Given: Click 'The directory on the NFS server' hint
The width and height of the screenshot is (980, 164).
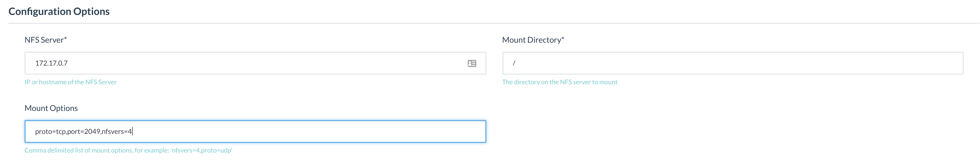Looking at the screenshot, I should coord(559,82).
